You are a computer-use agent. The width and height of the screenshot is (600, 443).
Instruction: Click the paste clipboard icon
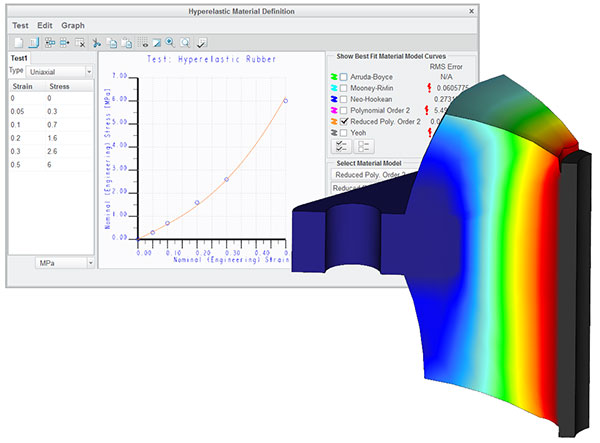coord(127,43)
